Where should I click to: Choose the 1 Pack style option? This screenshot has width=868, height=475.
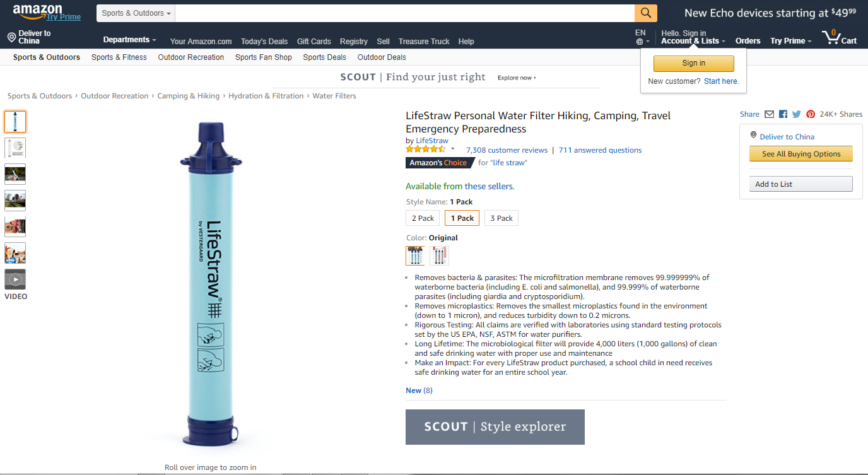462,218
